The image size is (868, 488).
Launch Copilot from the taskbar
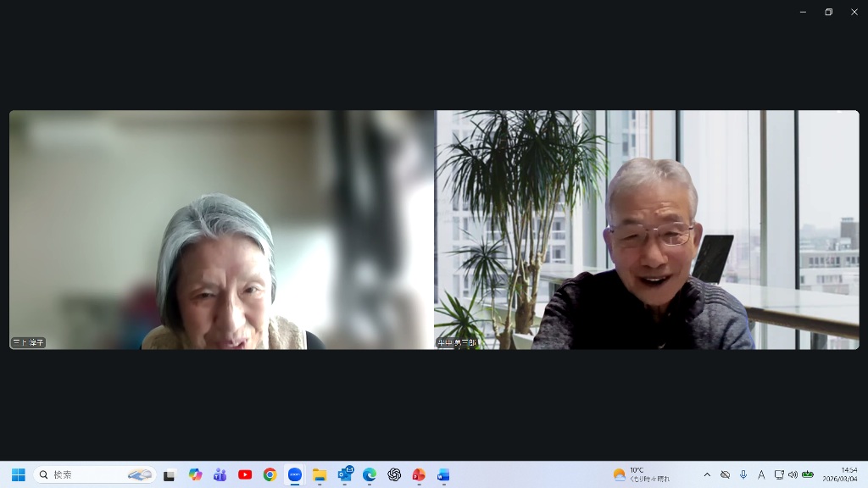click(196, 474)
